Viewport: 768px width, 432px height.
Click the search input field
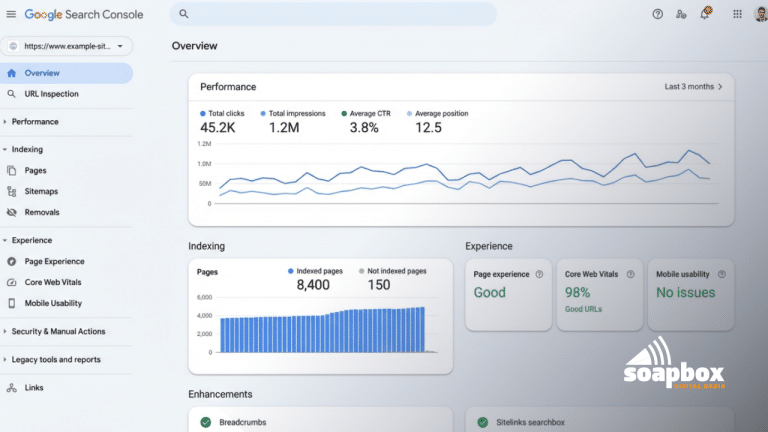pos(333,14)
